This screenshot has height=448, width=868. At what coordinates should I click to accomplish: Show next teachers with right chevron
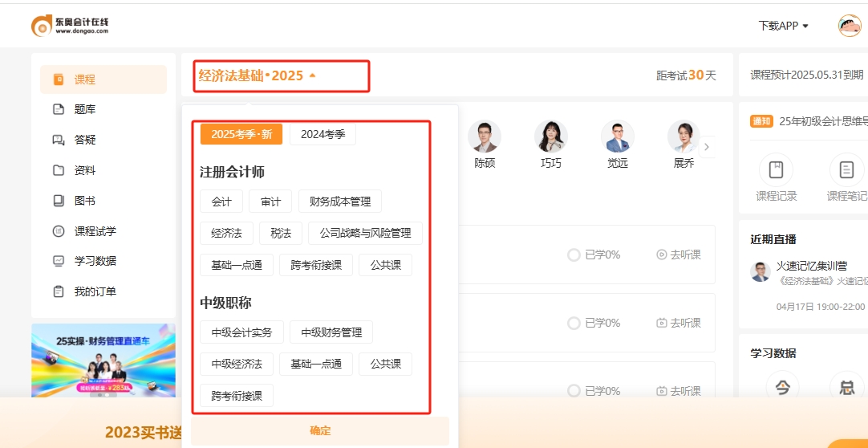(707, 147)
